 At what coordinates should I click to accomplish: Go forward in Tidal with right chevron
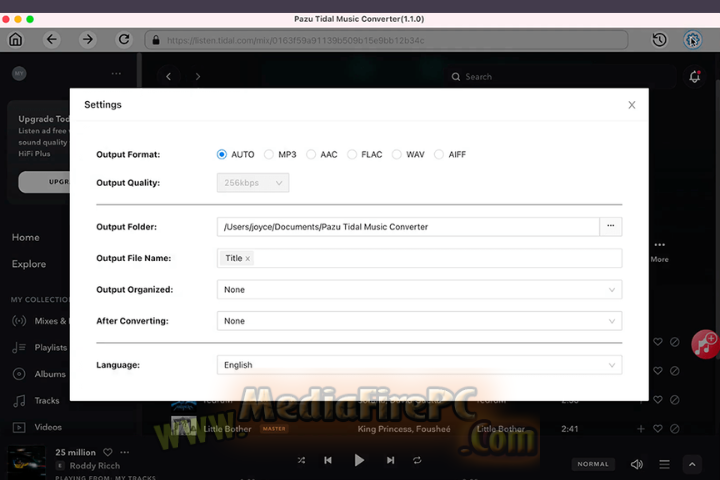click(x=198, y=76)
